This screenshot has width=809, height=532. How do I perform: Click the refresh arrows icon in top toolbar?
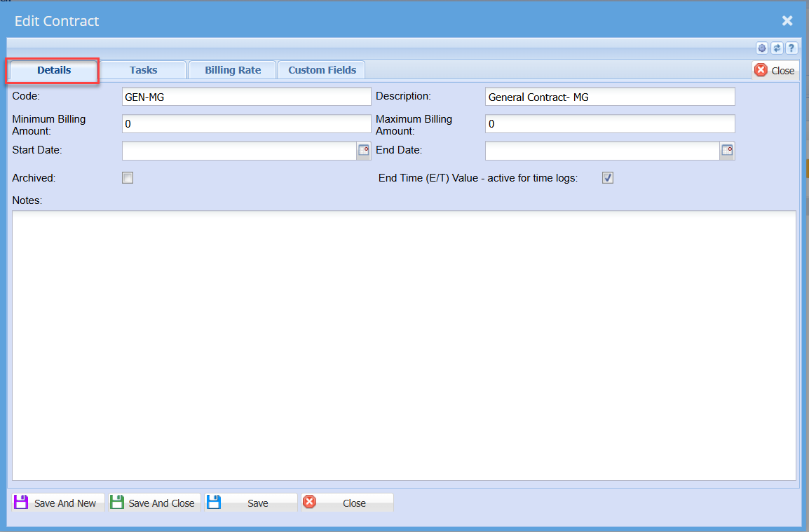click(x=777, y=48)
